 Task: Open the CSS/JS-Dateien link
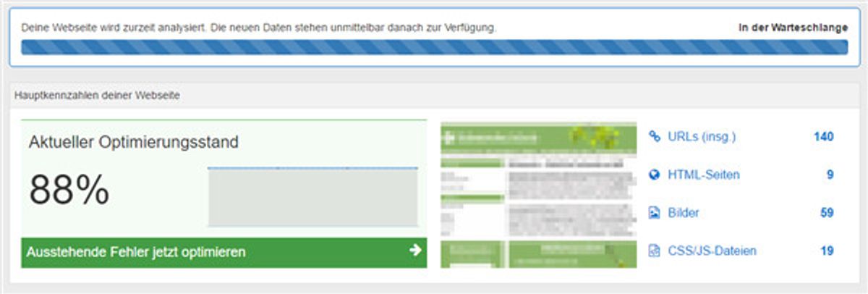coord(712,251)
